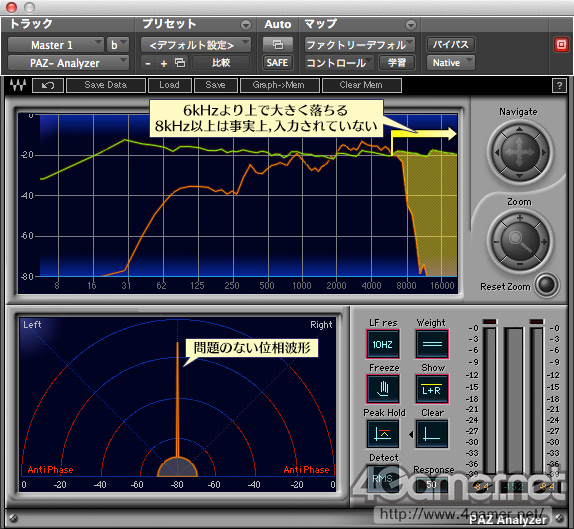574x529 pixels.
Task: Toggle the バイパス bypass button
Action: coord(451,45)
